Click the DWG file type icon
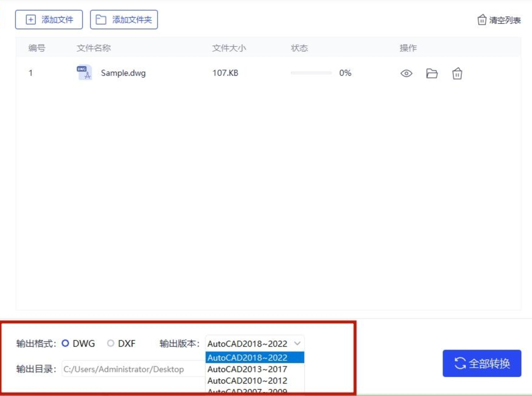Image resolution: width=532 pixels, height=396 pixels. (x=84, y=73)
